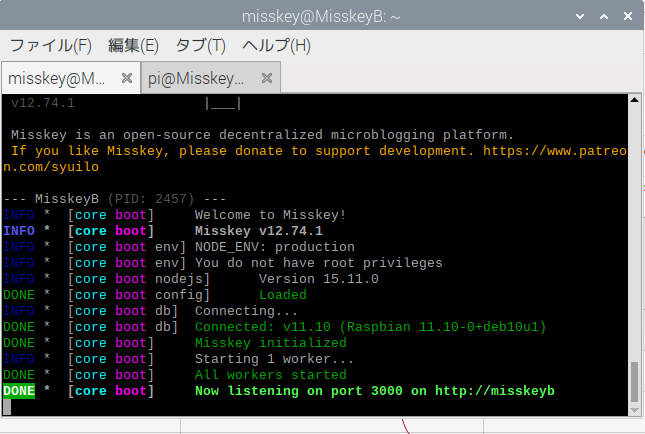Screen dimensions: 645x434
Task: Click 'NODE_ENV: production' text
Action: [x=274, y=247]
